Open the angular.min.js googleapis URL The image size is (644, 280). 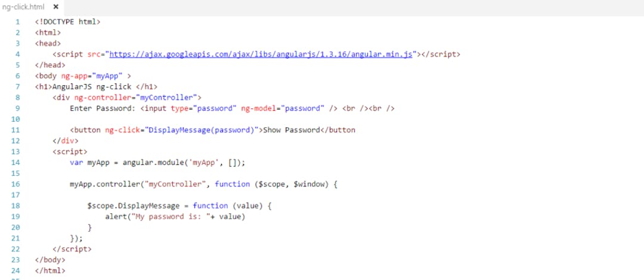click(261, 54)
